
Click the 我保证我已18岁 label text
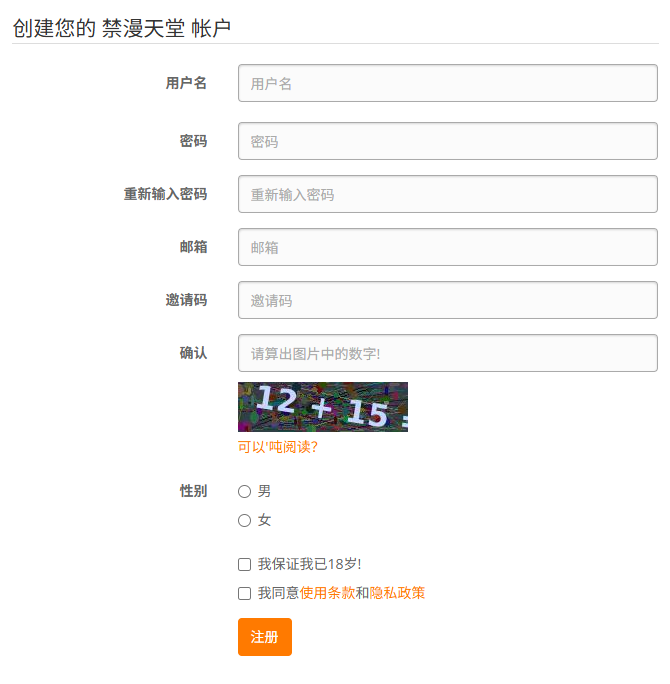[309, 564]
